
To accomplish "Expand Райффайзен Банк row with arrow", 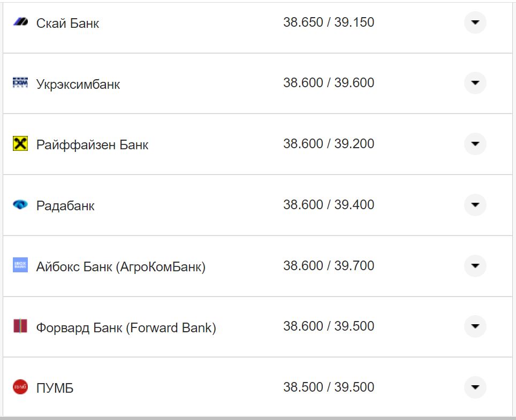I will pos(475,144).
